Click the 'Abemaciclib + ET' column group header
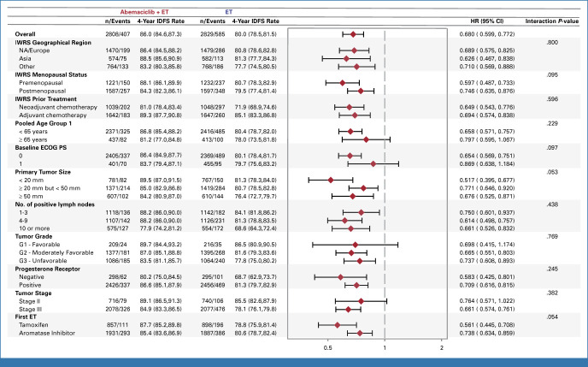The height and width of the screenshot is (367, 588). (x=144, y=12)
